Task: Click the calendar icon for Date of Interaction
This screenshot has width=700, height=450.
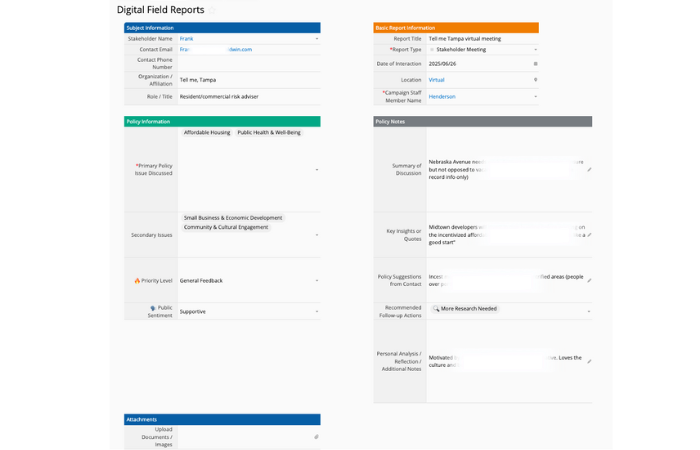Action: click(x=535, y=63)
